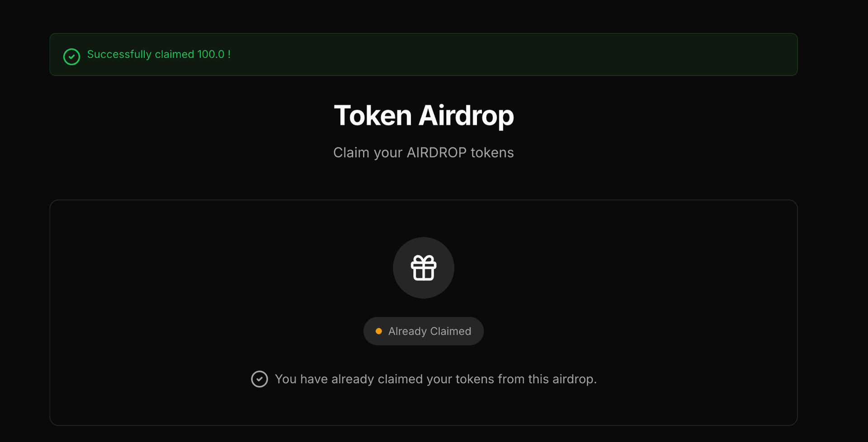
Task: Click the exclamation mark in success banner
Action: click(x=229, y=54)
